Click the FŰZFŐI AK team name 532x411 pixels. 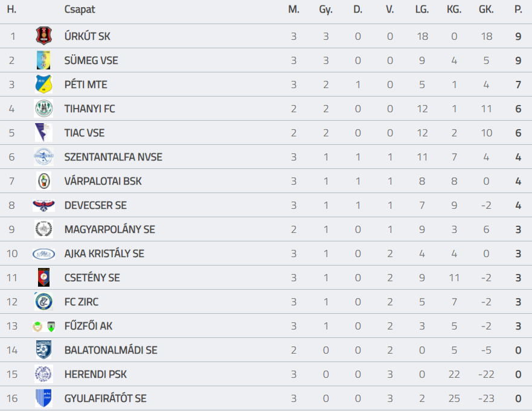point(88,326)
